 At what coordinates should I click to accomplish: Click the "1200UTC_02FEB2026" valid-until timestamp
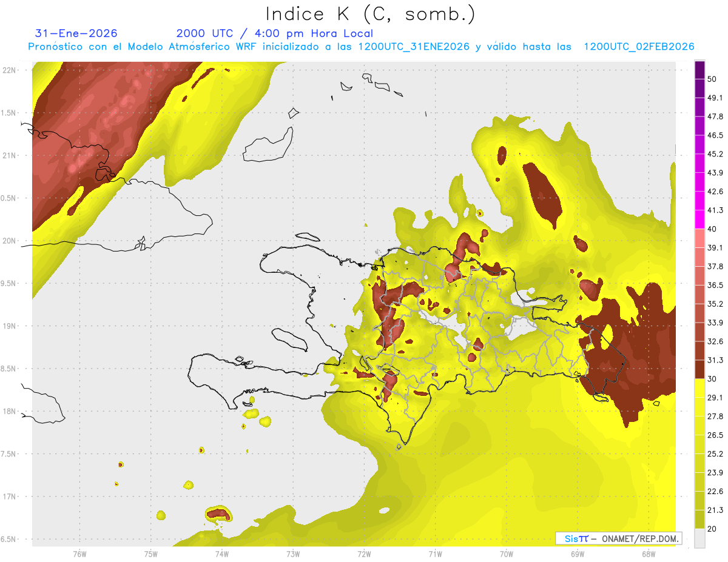coord(639,47)
